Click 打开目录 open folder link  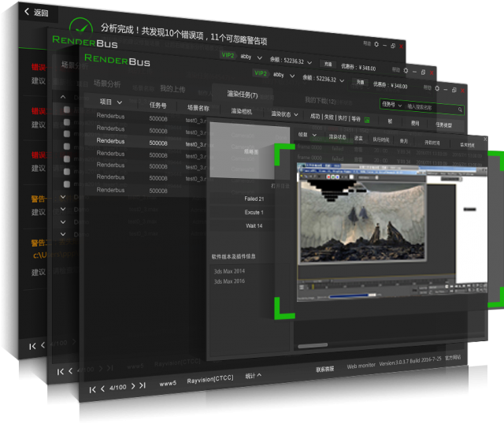[x=280, y=186]
